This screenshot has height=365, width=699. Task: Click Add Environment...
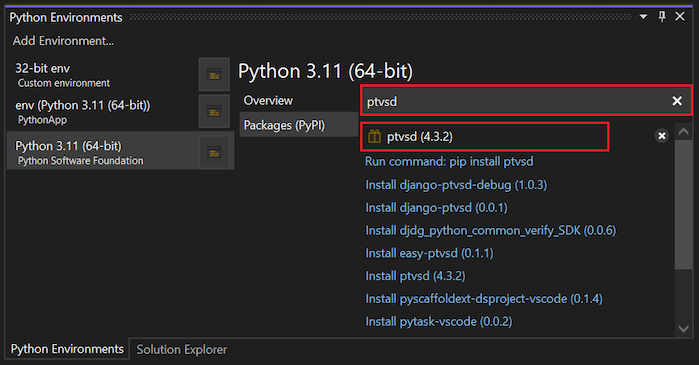(63, 41)
